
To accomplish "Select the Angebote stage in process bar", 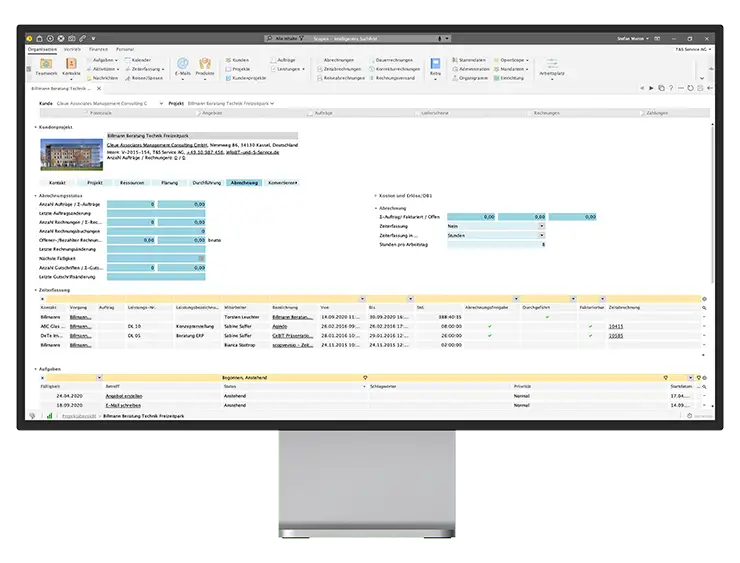I will click(x=208, y=113).
